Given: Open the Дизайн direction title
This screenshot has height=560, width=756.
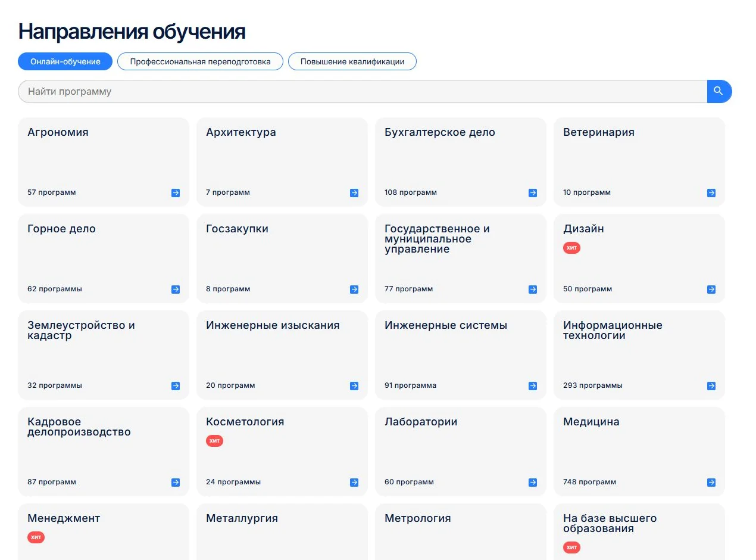Looking at the screenshot, I should (x=583, y=229).
